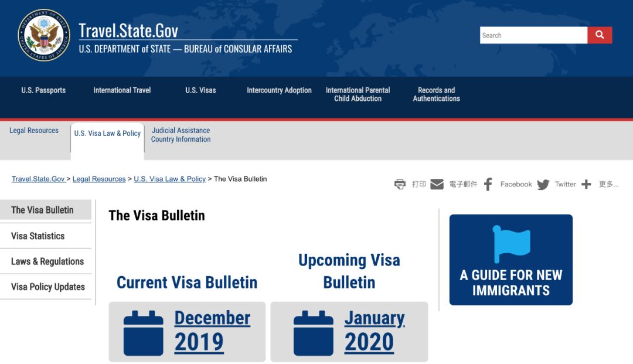This screenshot has width=633, height=364.
Task: Click the blue flag icon in the guide banner
Action: point(511,244)
